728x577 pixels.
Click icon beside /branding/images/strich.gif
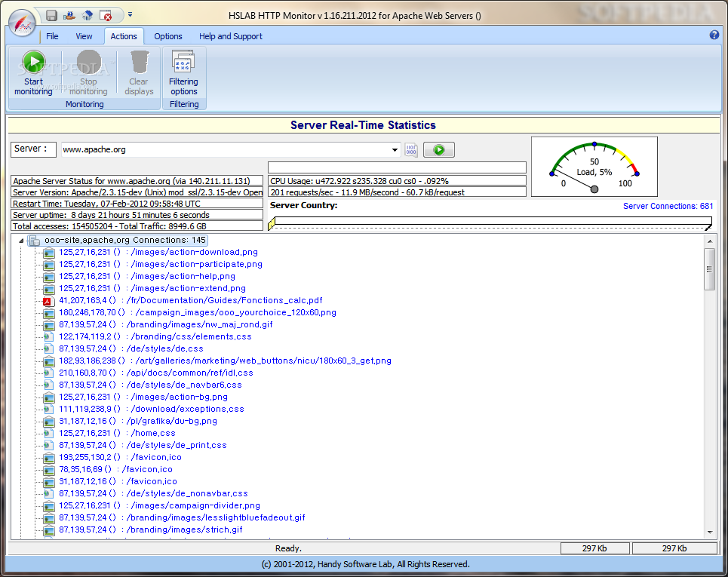pos(49,530)
